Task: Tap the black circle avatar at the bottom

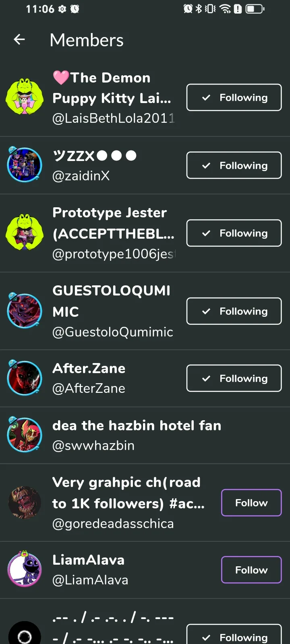Action: [25, 635]
